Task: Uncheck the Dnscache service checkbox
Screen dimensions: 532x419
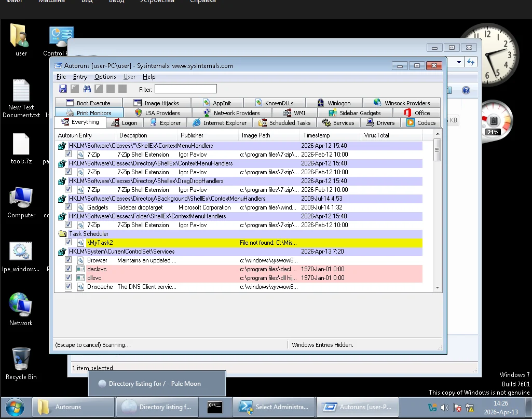Action: pos(68,286)
